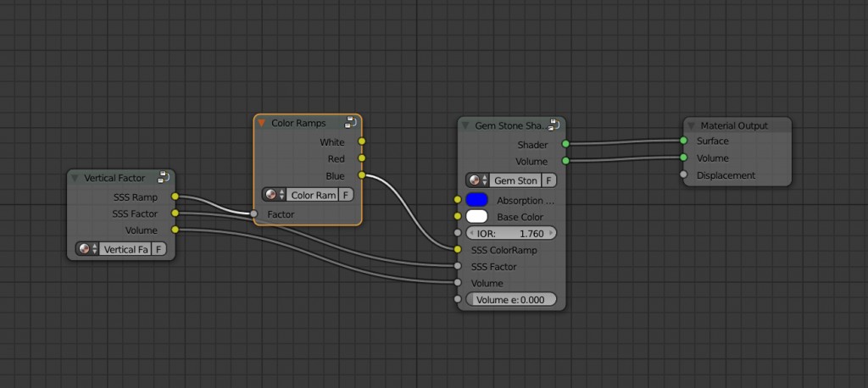The image size is (868, 388).
Task: Toggle fake user F on Gem Stone group
Action: 549,180
